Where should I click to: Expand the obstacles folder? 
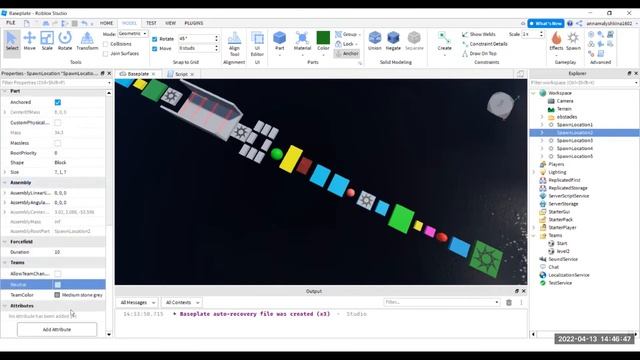(542, 117)
